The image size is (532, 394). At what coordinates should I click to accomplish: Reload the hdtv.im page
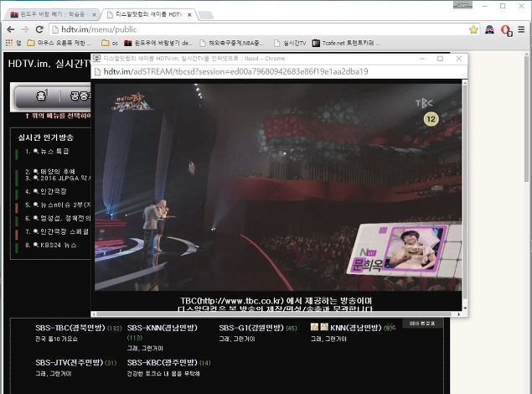coord(39,29)
